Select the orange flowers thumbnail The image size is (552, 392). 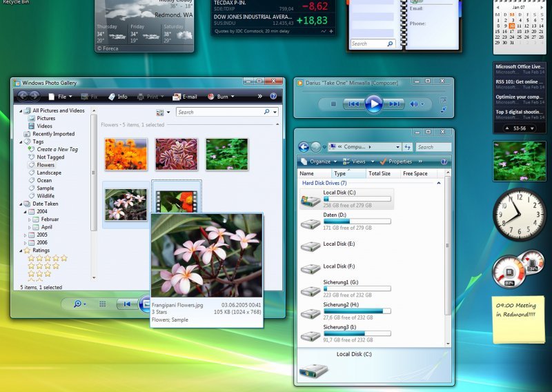click(x=126, y=155)
